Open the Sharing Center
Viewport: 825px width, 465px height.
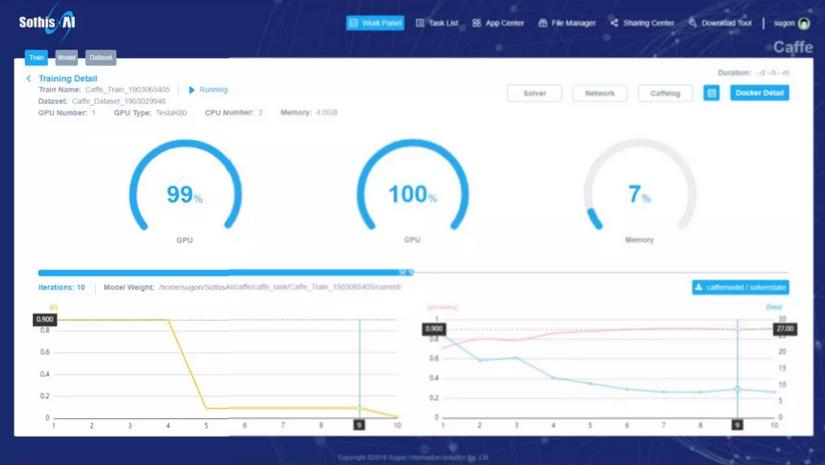point(642,23)
